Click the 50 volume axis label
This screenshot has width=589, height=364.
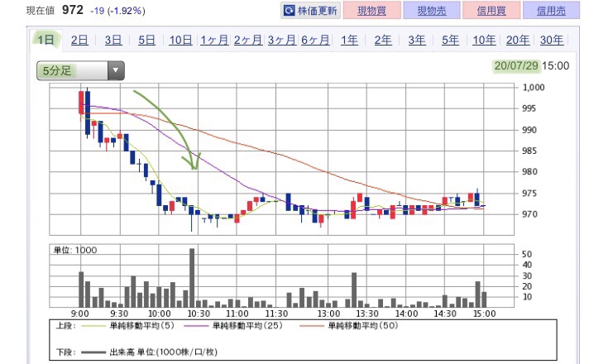(x=527, y=254)
